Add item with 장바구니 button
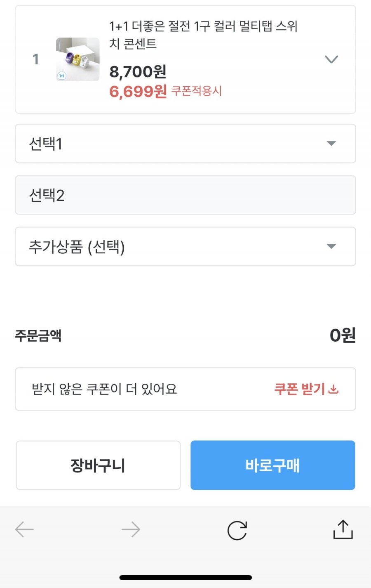 tap(98, 465)
